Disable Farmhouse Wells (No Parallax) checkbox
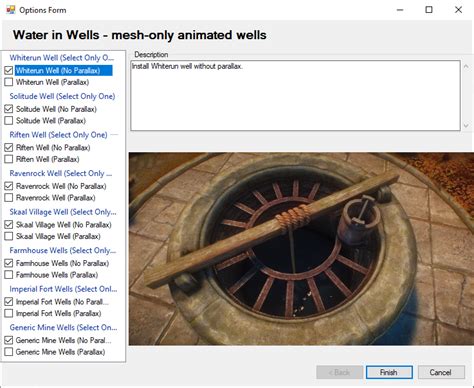This screenshot has height=388, width=474. (9, 263)
